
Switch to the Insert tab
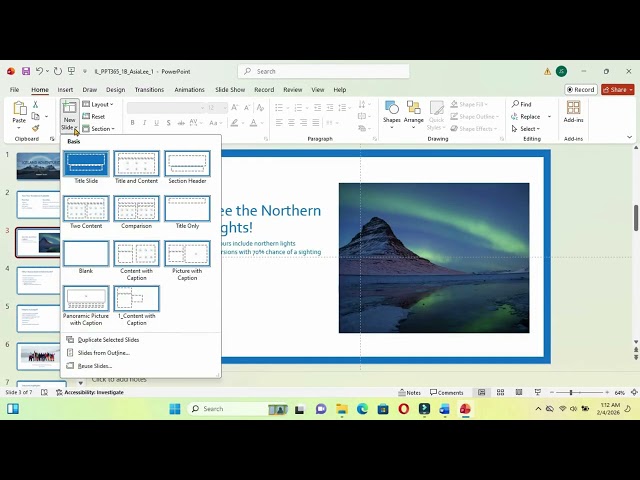(x=65, y=89)
